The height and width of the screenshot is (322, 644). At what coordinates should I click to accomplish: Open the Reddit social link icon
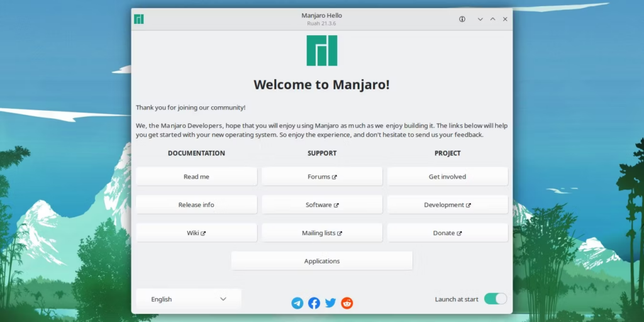point(347,303)
